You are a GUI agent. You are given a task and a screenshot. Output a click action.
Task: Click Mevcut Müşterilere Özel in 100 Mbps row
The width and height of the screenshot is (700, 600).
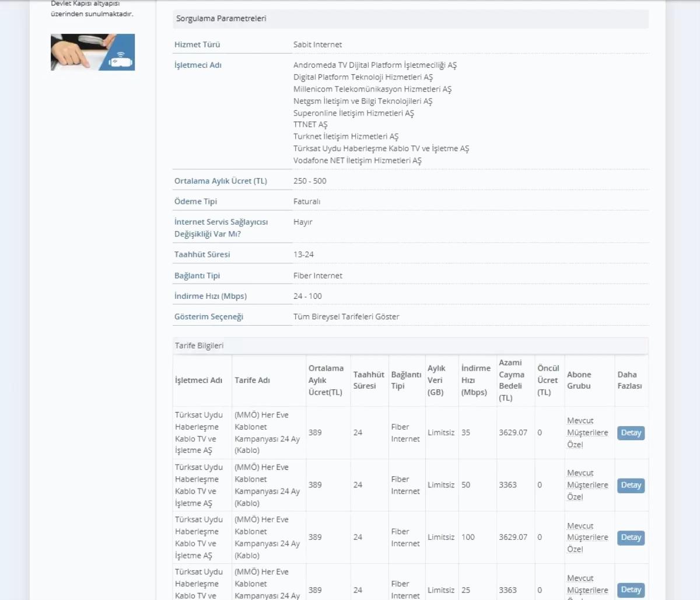tap(587, 538)
